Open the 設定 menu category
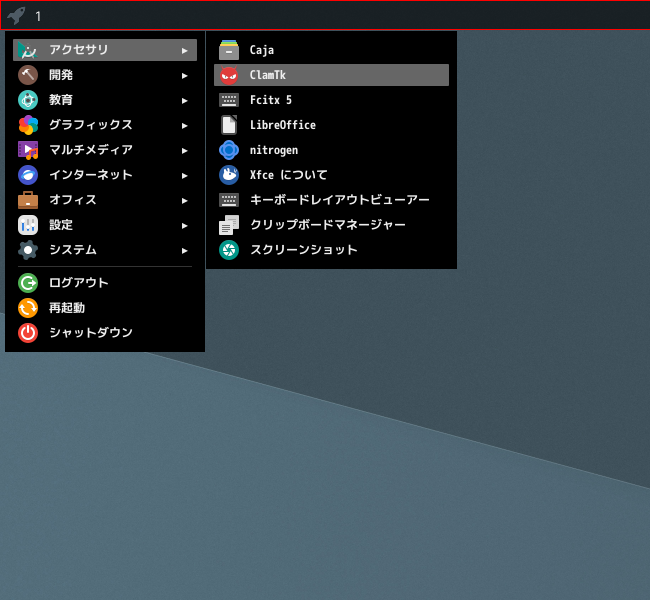Image resolution: width=650 pixels, height=600 pixels. (105, 225)
